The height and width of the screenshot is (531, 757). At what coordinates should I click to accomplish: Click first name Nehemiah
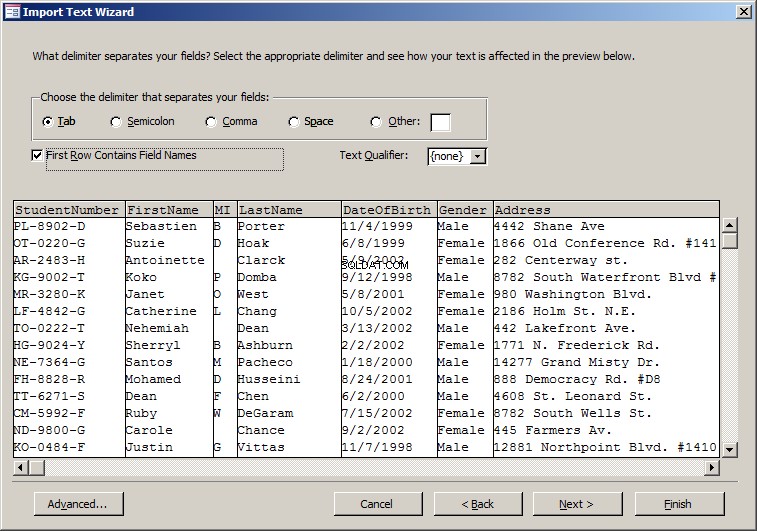point(157,328)
